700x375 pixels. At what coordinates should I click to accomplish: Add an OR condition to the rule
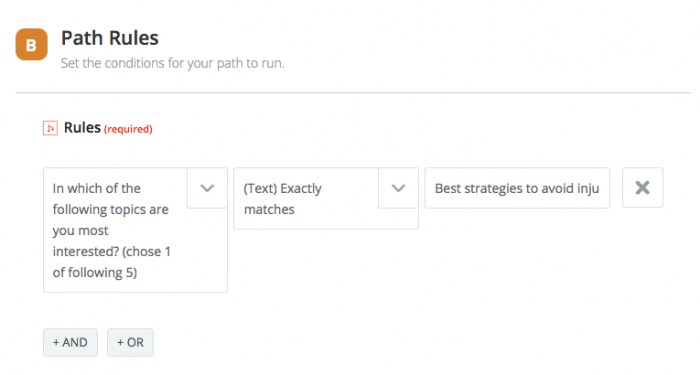click(x=130, y=342)
